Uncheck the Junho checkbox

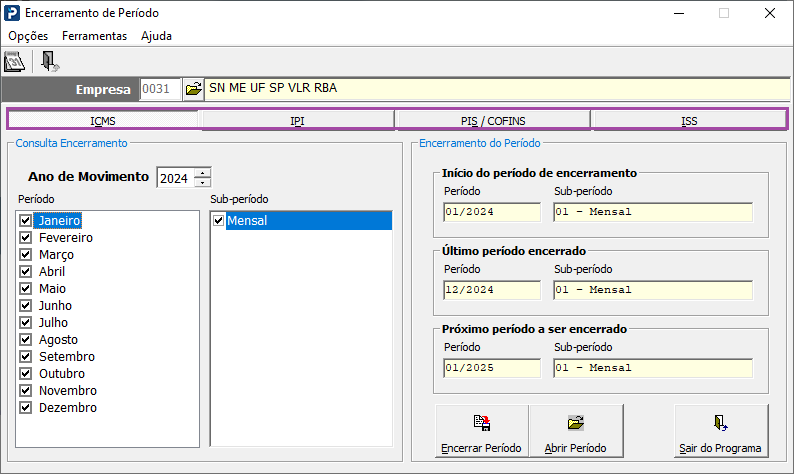(x=25, y=305)
